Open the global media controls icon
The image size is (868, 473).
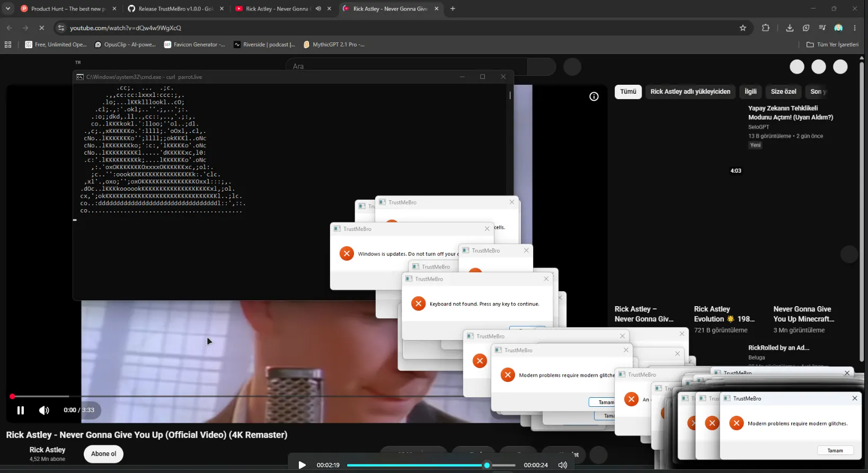click(x=822, y=28)
